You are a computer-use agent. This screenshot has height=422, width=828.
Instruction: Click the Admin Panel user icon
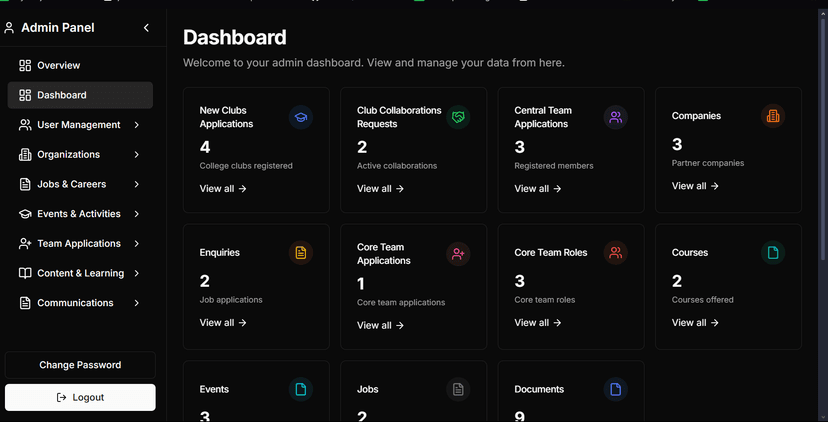click(9, 28)
